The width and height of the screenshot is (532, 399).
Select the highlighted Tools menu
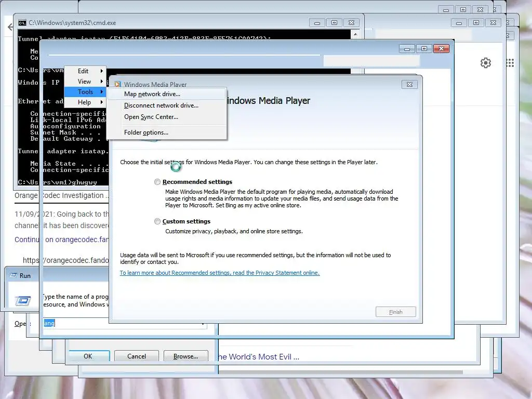pos(85,92)
